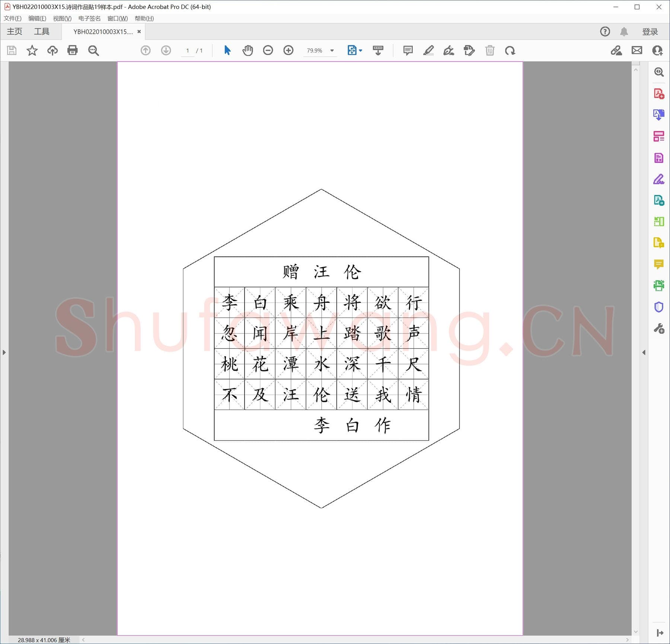Open the sidebar search zoom tool
The height and width of the screenshot is (644, 670).
(x=659, y=72)
